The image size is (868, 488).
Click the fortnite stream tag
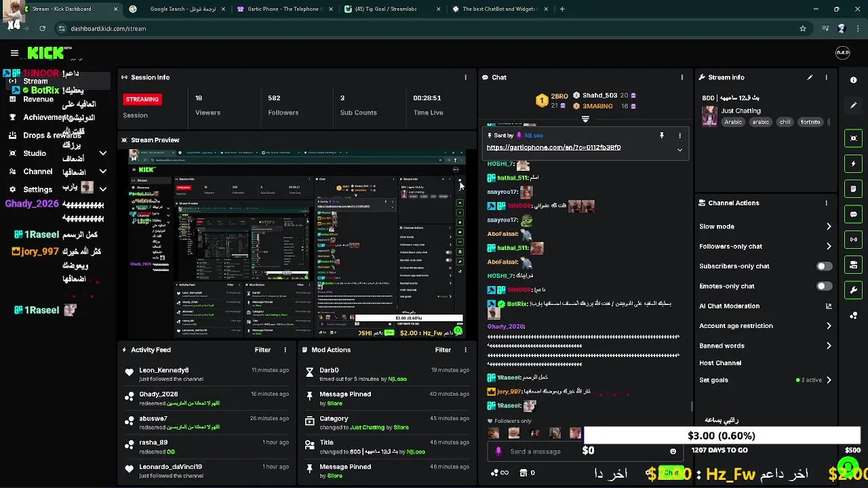(810, 122)
